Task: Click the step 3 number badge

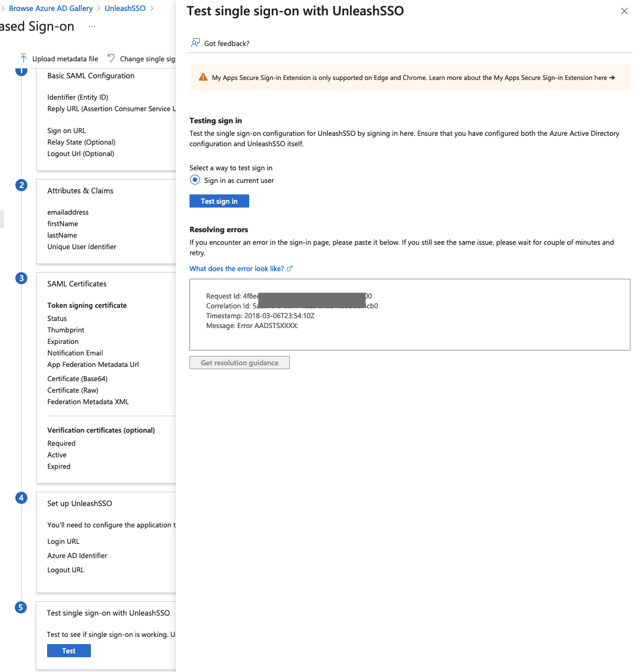Action: coord(21,278)
